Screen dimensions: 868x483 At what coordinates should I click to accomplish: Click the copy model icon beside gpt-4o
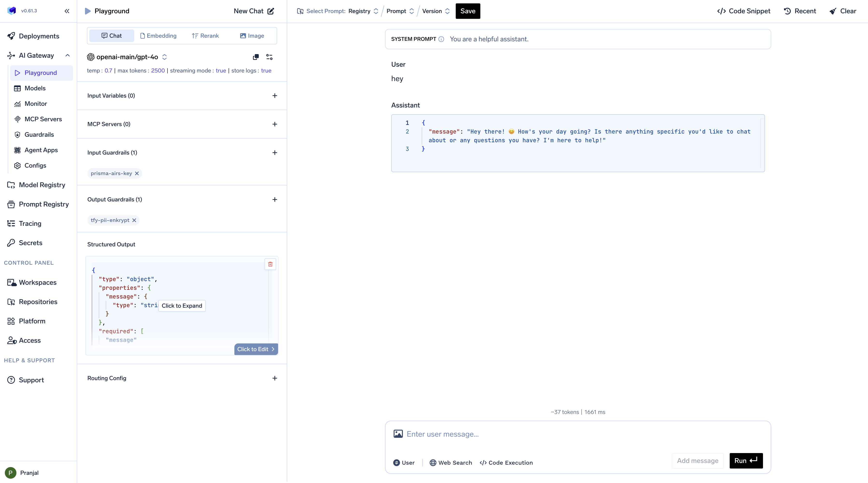[256, 57]
